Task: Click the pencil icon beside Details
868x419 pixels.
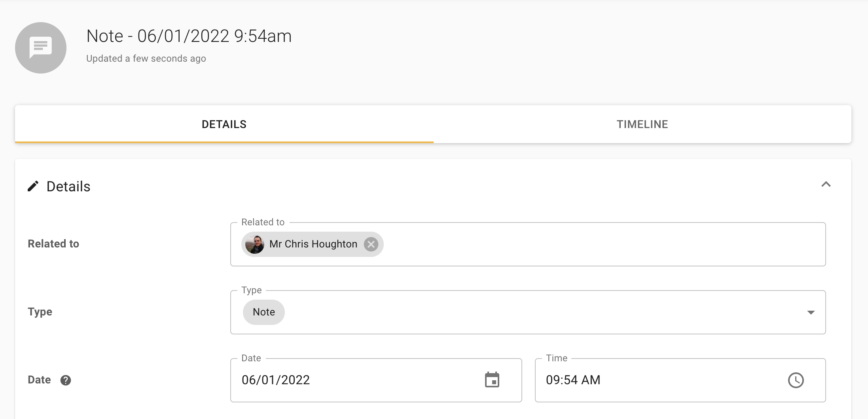Action: coord(34,186)
